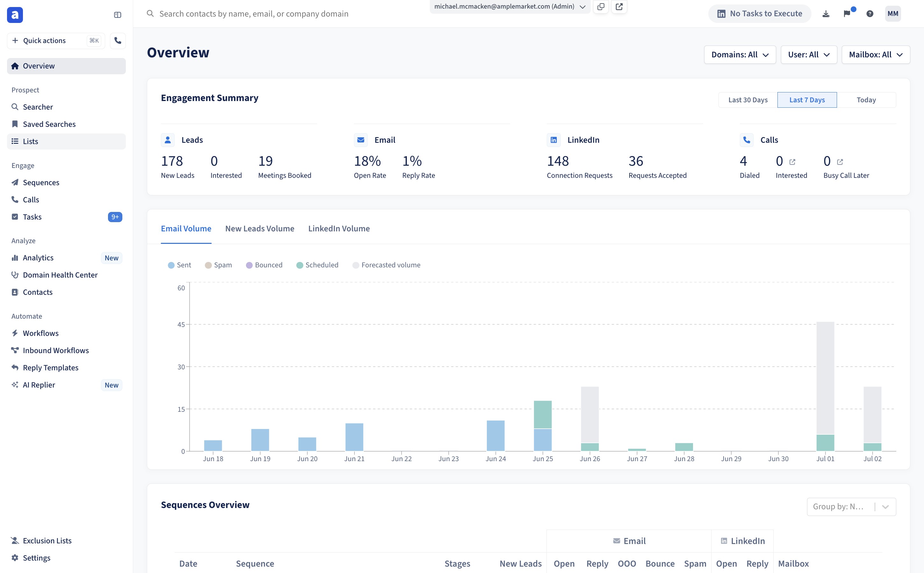The image size is (924, 573).
Task: Click the contact search input field
Action: tap(288, 14)
